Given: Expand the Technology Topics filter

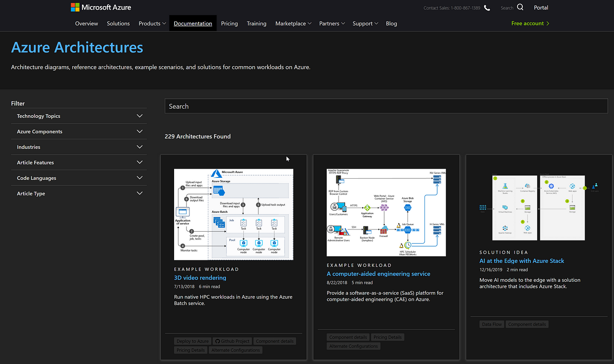Looking at the screenshot, I should 79,116.
